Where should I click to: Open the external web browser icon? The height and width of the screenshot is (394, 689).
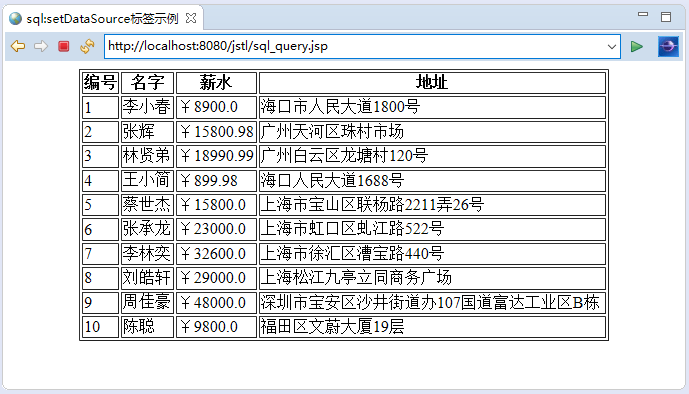(668, 46)
